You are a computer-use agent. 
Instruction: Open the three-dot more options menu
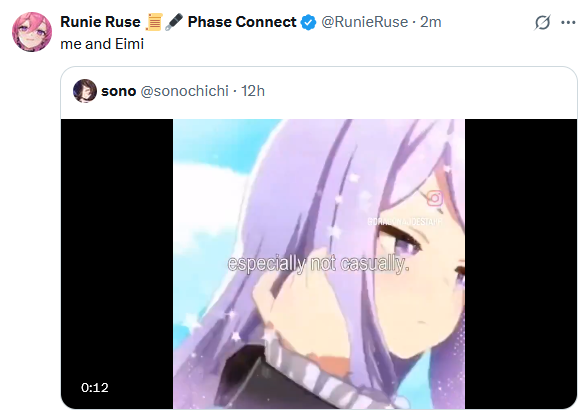tap(568, 22)
